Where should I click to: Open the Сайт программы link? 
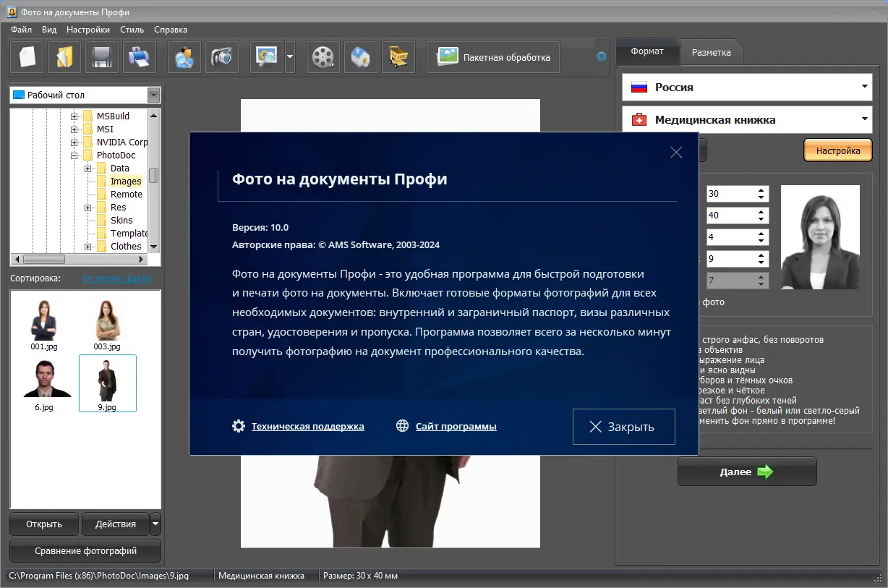point(456,427)
